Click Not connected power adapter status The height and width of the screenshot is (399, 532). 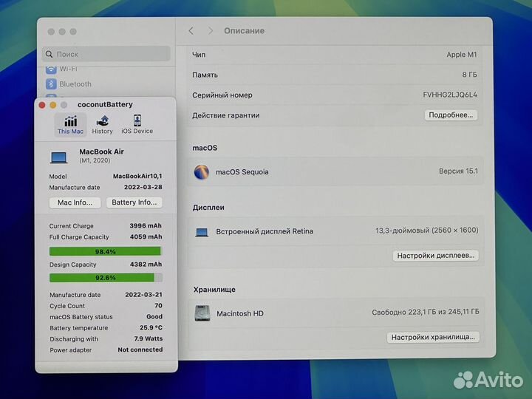point(140,349)
